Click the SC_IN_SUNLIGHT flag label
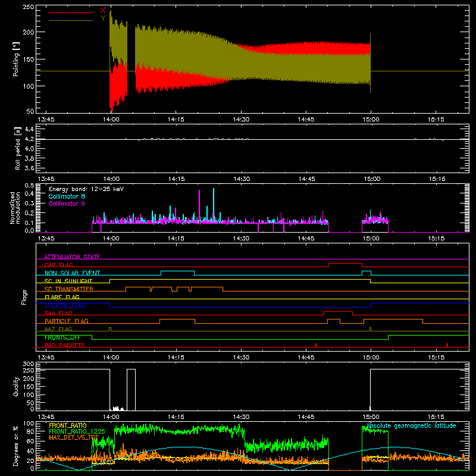The width and height of the screenshot is (476, 476). pyautogui.click(x=68, y=281)
